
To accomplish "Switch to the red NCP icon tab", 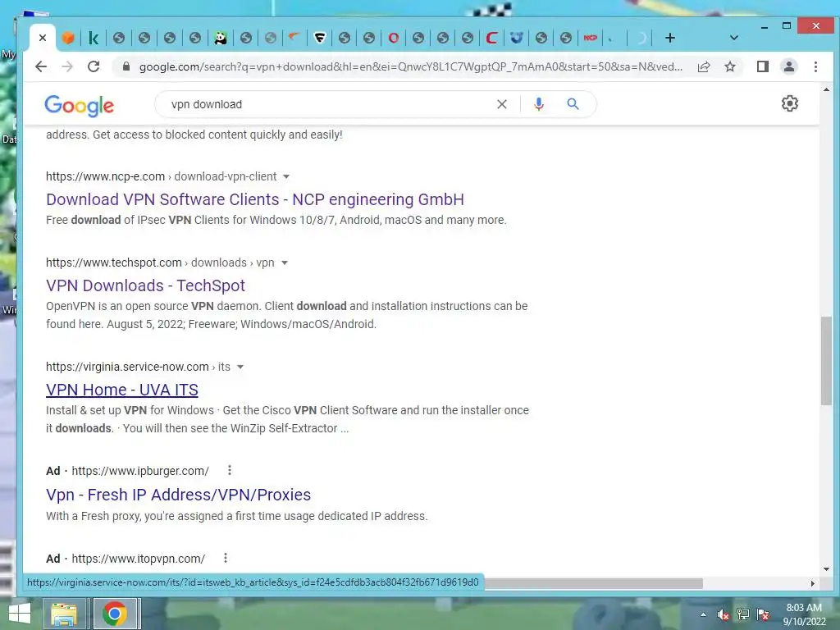I will [591, 38].
